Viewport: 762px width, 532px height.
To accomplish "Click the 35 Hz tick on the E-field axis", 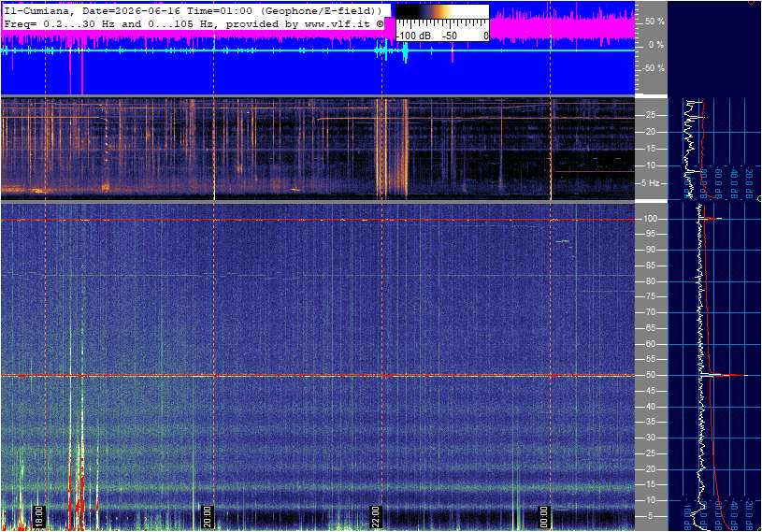I will (651, 423).
